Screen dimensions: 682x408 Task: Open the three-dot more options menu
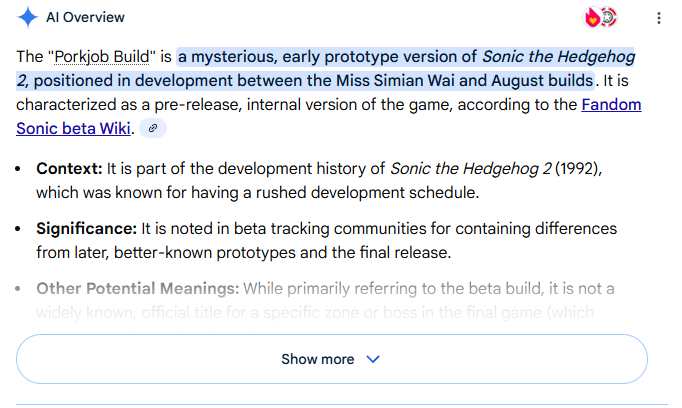tap(658, 18)
